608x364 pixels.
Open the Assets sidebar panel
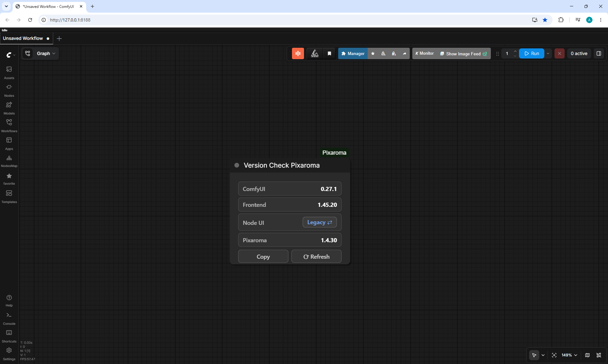pos(9,72)
